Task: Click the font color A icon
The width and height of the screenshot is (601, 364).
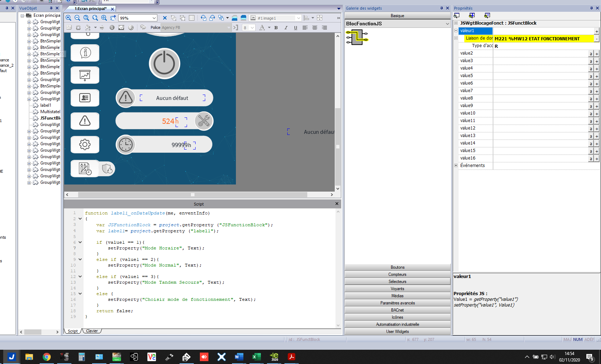Action: [x=262, y=27]
